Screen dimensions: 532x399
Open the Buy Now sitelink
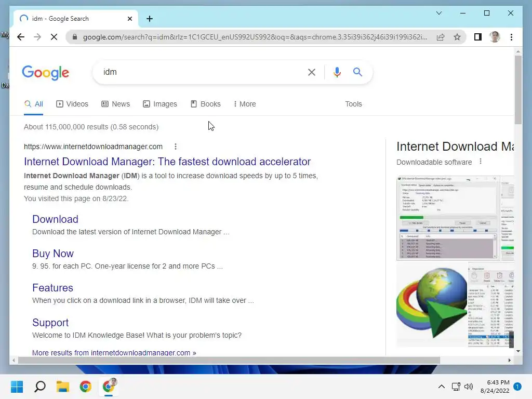(x=53, y=254)
